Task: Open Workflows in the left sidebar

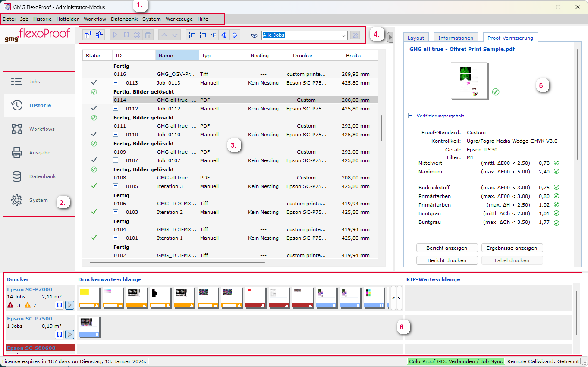Action: coord(39,129)
